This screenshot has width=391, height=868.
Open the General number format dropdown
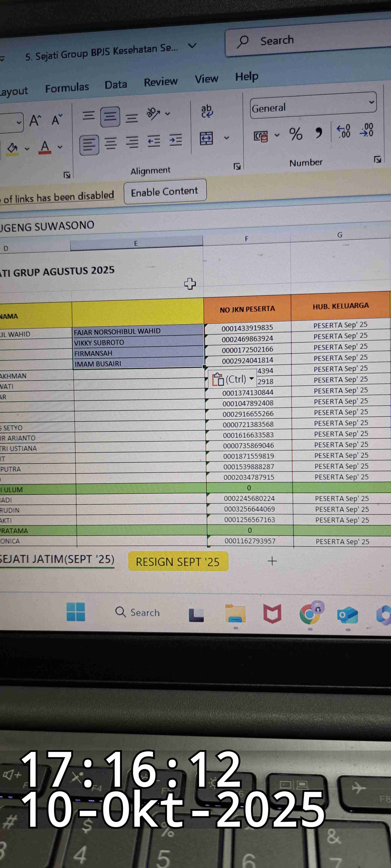click(371, 102)
